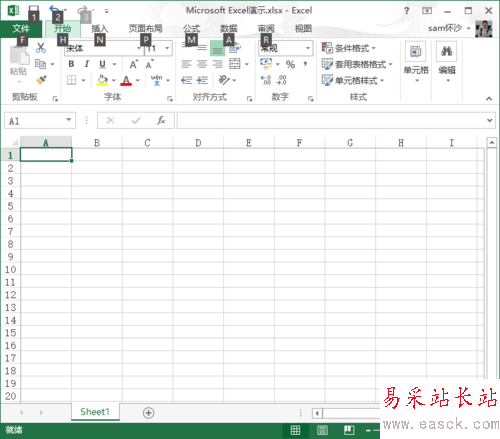This screenshot has width=500, height=439.
Task: Switch to Page Layout view in status bar
Action: [322, 430]
